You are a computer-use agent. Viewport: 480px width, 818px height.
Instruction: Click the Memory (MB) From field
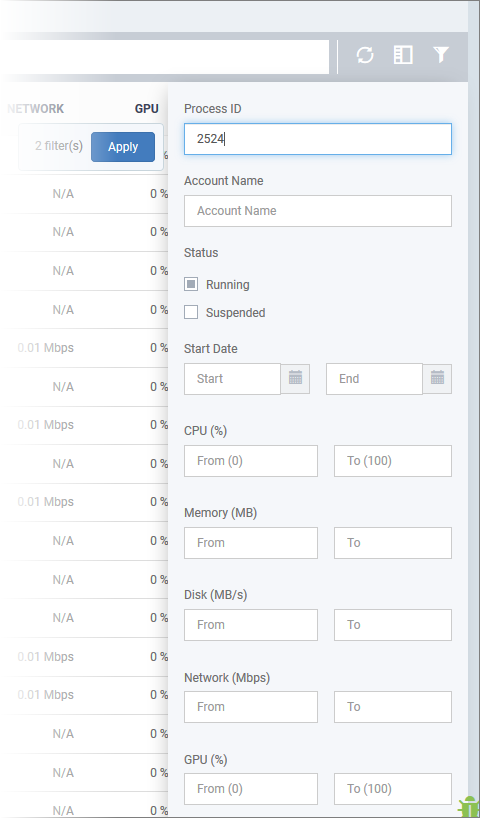click(x=250, y=543)
